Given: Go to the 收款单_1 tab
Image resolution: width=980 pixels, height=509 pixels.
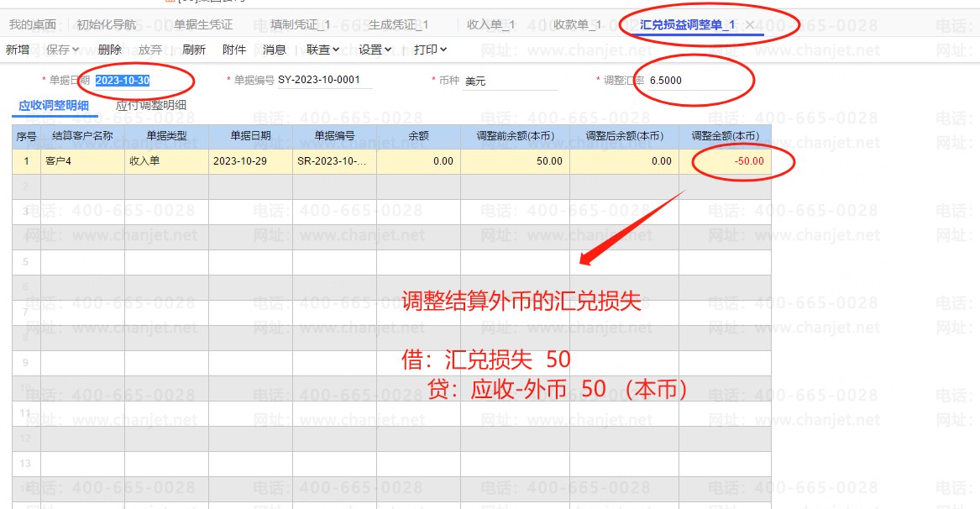Looking at the screenshot, I should 577,24.
